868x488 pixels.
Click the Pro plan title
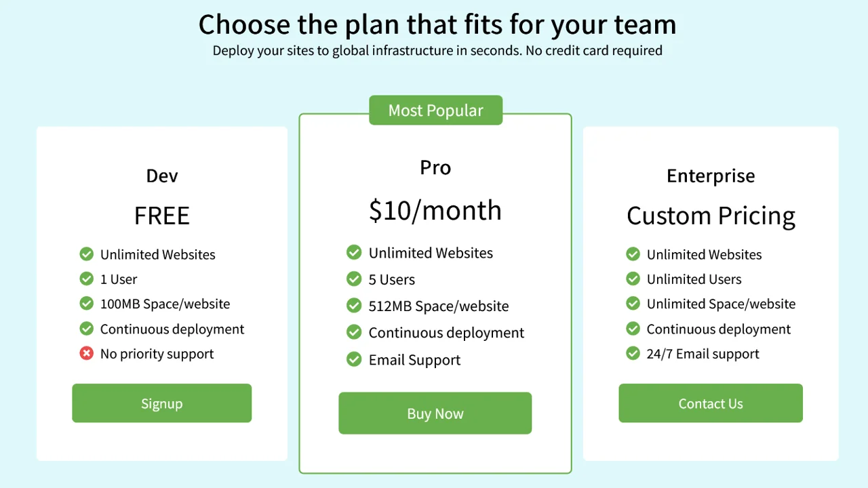(x=435, y=167)
